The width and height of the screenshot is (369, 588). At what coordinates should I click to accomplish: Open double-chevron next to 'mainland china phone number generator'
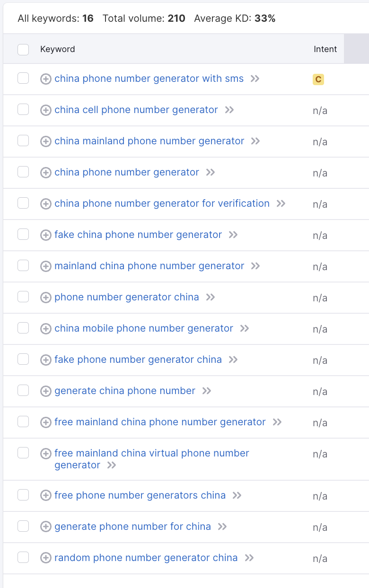(255, 266)
